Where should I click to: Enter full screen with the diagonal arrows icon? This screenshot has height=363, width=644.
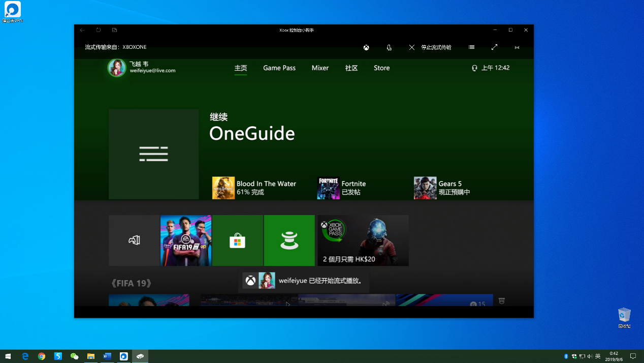(495, 47)
